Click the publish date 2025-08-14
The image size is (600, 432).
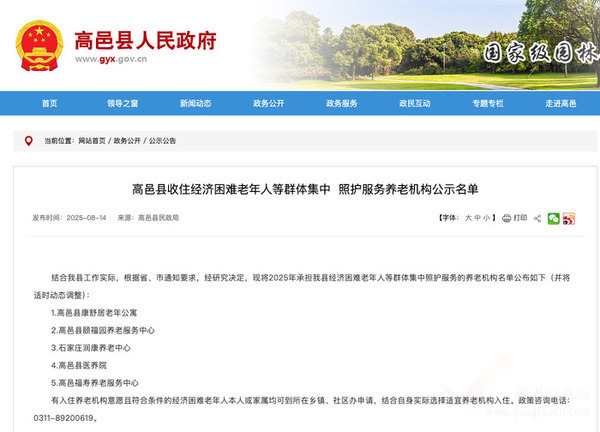(86, 218)
